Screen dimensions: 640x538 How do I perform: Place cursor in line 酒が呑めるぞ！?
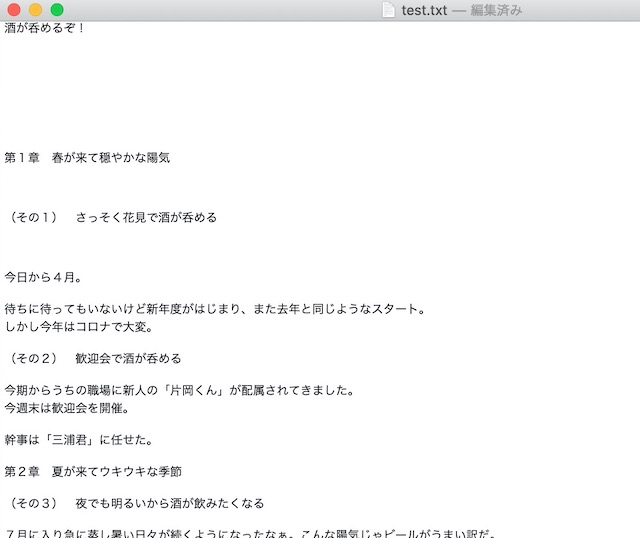point(45,28)
